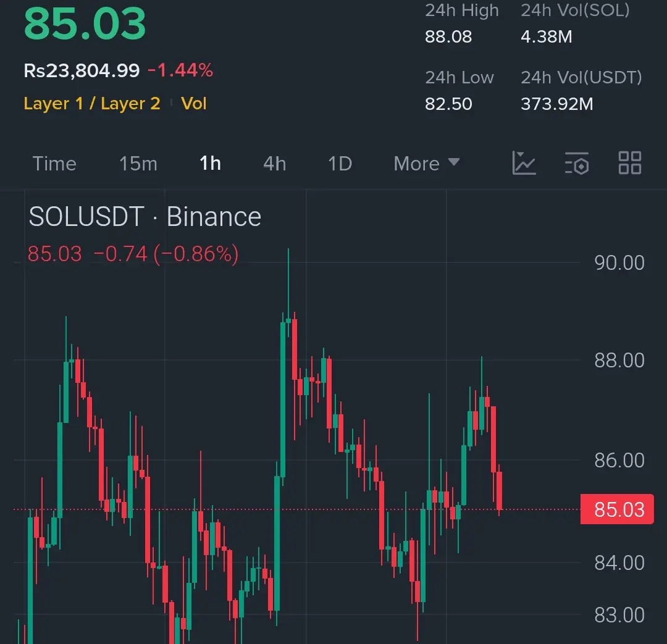This screenshot has width=667, height=644.
Task: Open the chart indicators line-graph icon
Action: click(524, 164)
